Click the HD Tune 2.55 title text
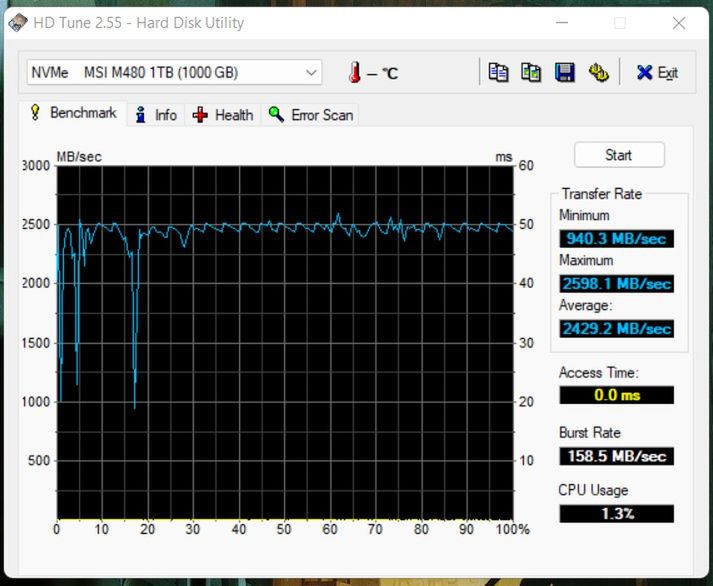The image size is (713, 586). coord(138,23)
